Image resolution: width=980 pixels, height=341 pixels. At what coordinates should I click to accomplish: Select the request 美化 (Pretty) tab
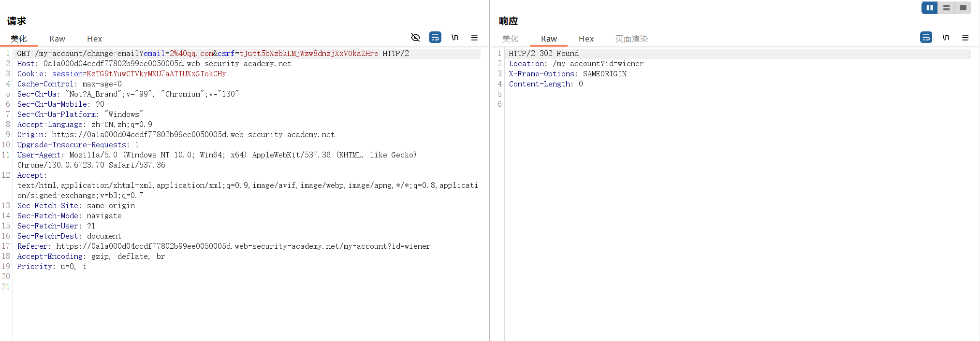click(19, 39)
